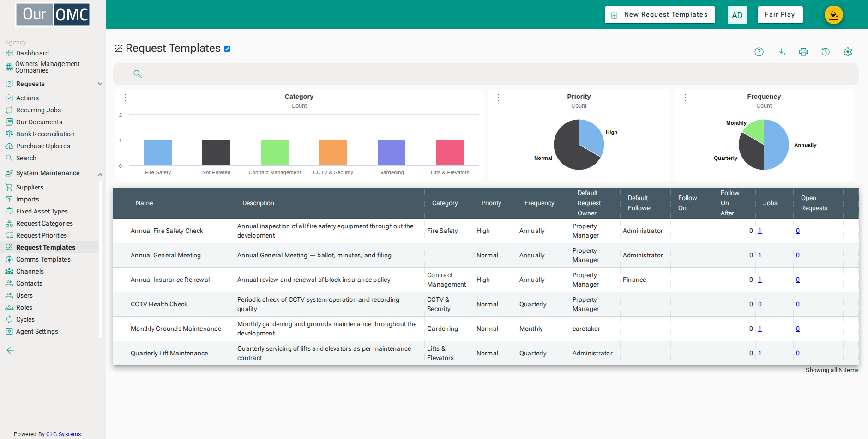Open the history clock icon
This screenshot has width=868, height=439.
point(826,52)
